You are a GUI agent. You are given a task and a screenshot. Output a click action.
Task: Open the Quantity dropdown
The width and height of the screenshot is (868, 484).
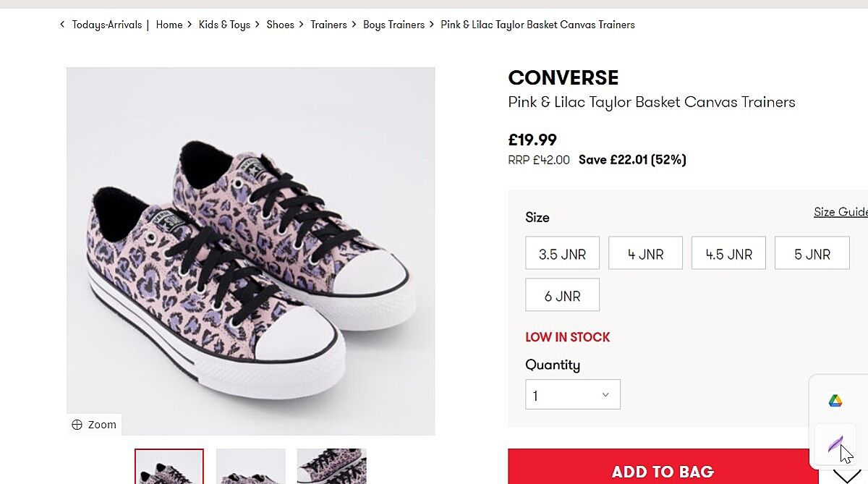572,395
